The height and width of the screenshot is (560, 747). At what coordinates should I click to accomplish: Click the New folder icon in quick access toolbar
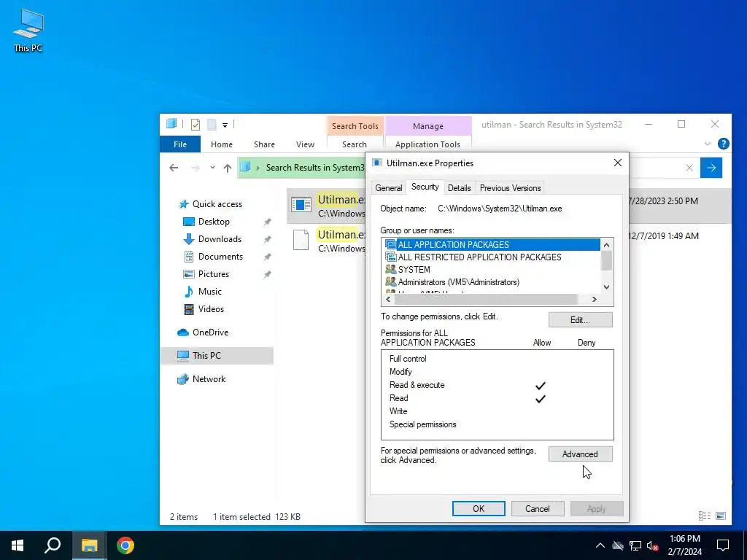coord(212,125)
